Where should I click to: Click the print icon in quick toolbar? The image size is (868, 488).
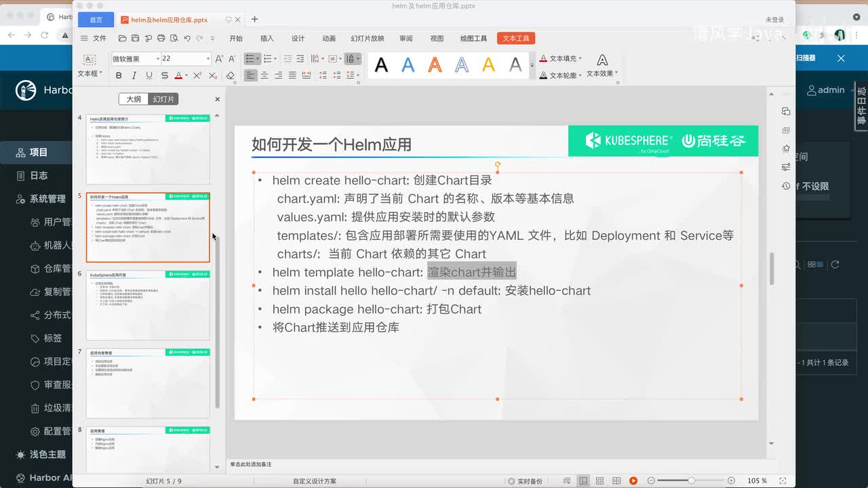click(x=161, y=39)
